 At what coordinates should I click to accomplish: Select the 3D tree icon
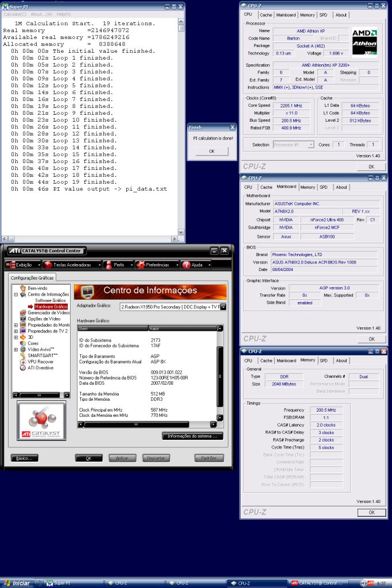tap(23, 337)
